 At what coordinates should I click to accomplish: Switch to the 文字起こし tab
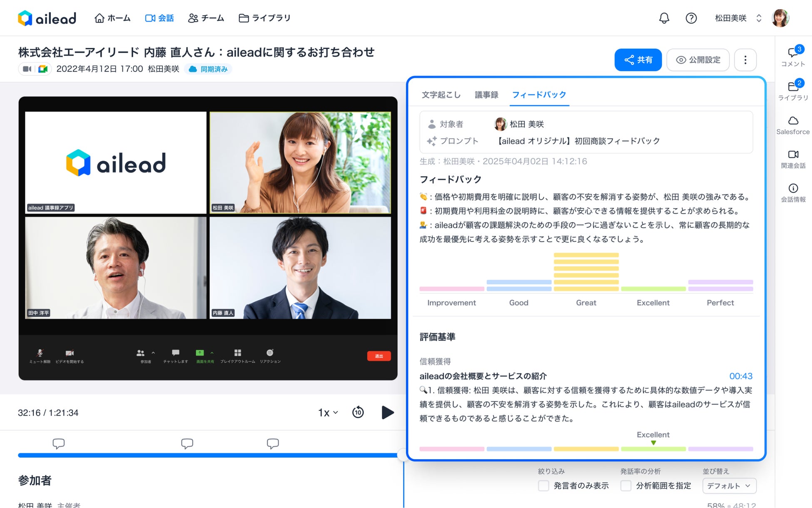(x=441, y=95)
